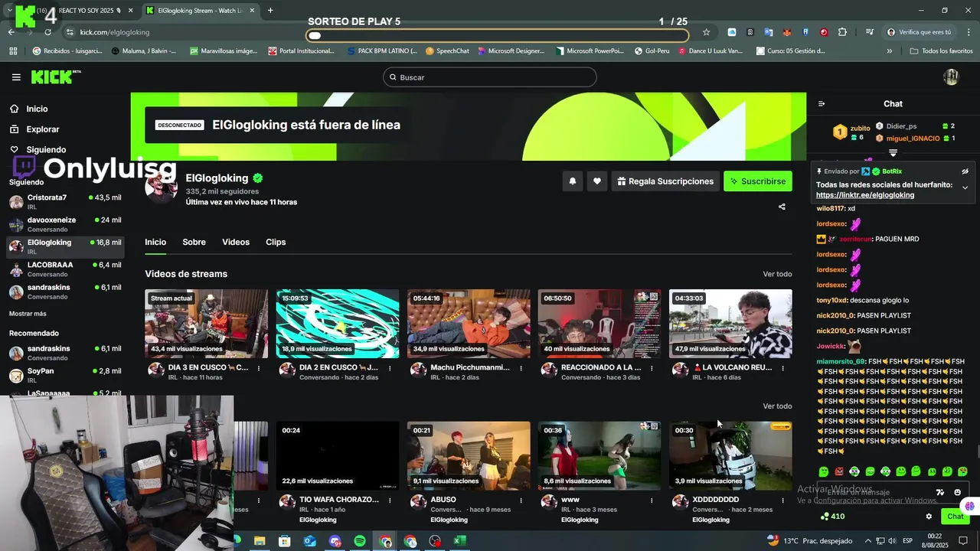Select Cristorata7 channel in sidebar
The width and height of the screenshot is (980, 551).
click(x=64, y=202)
